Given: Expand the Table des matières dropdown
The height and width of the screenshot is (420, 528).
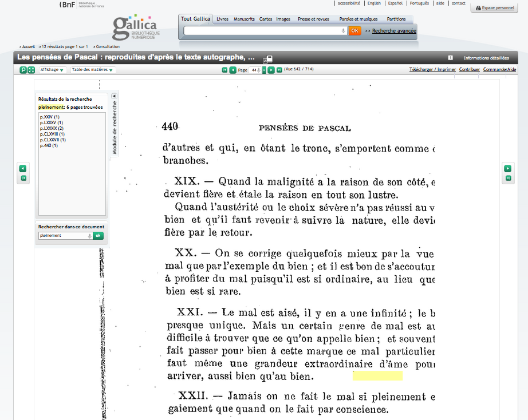Looking at the screenshot, I should 92,70.
